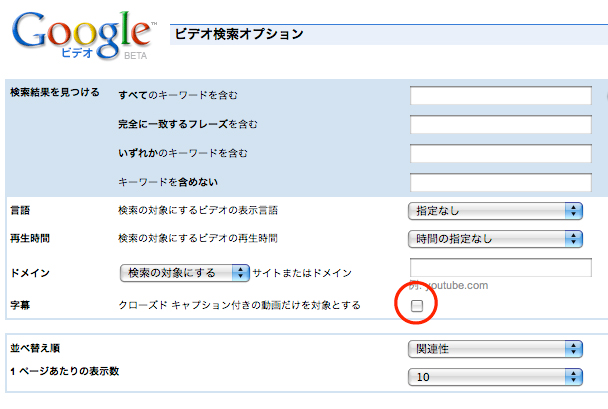Click the arrows on the domain filter dropdown
This screenshot has width=608, height=409.
[x=240, y=273]
